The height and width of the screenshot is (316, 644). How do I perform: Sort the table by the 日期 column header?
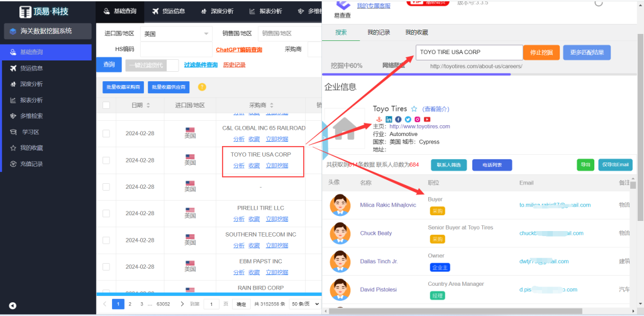(x=137, y=105)
